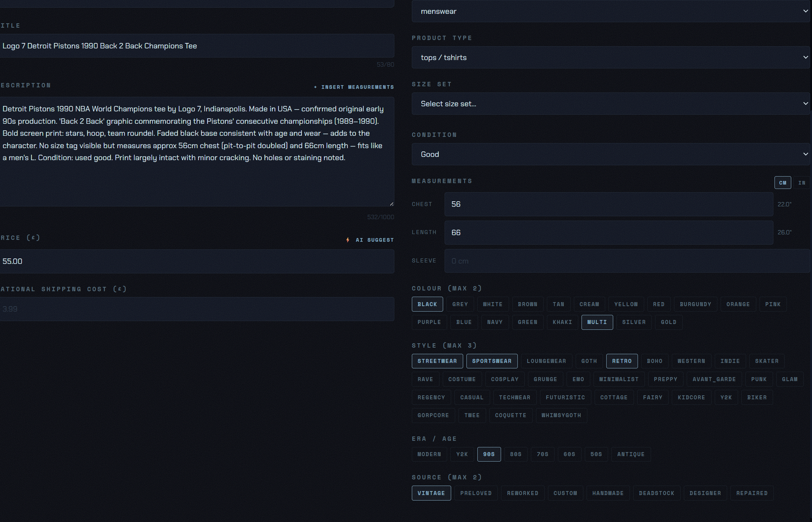Switch measurement units to IN
The width and height of the screenshot is (812, 522).
(x=801, y=182)
